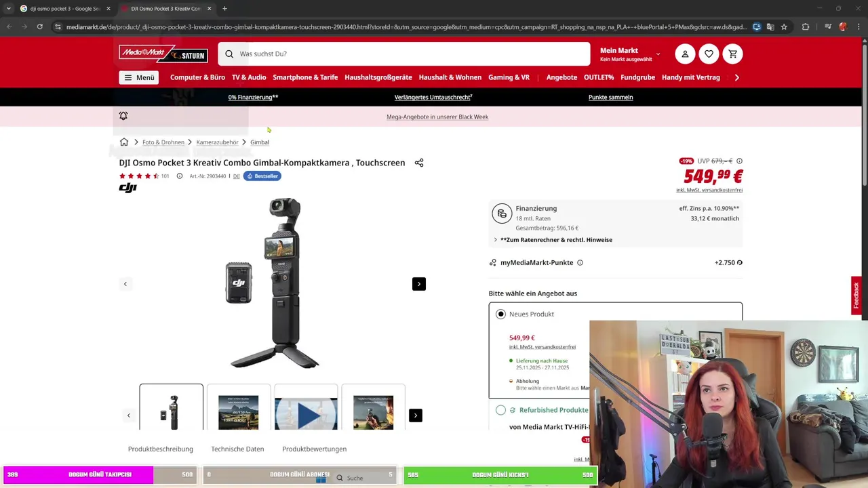Expand Mein Markt store selector

pos(630,54)
